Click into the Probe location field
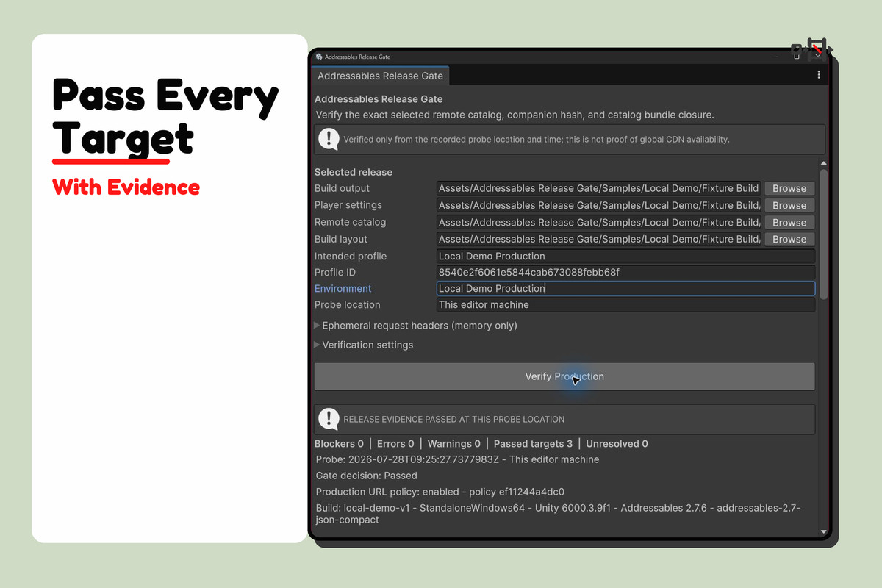The width and height of the screenshot is (882, 588). 625,304
